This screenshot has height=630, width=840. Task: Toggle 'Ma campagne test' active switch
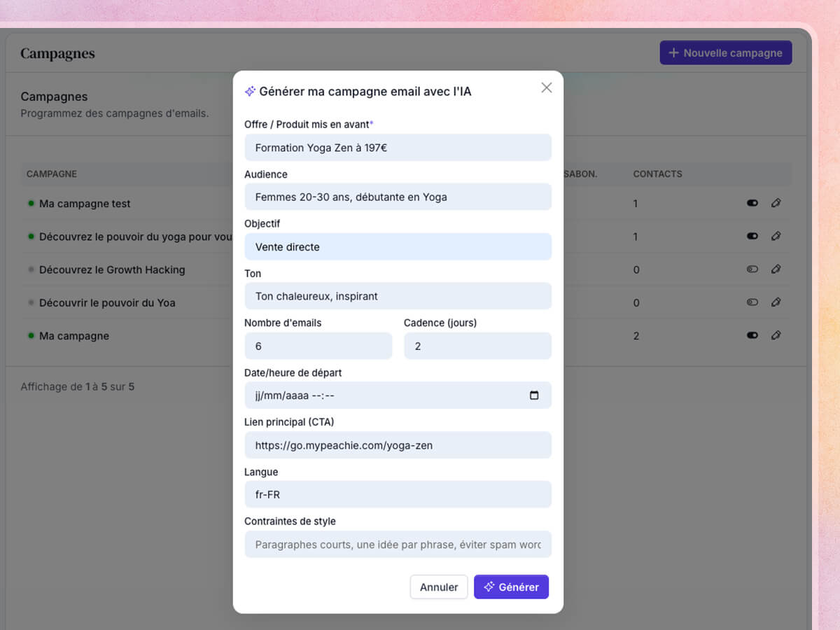coord(752,203)
